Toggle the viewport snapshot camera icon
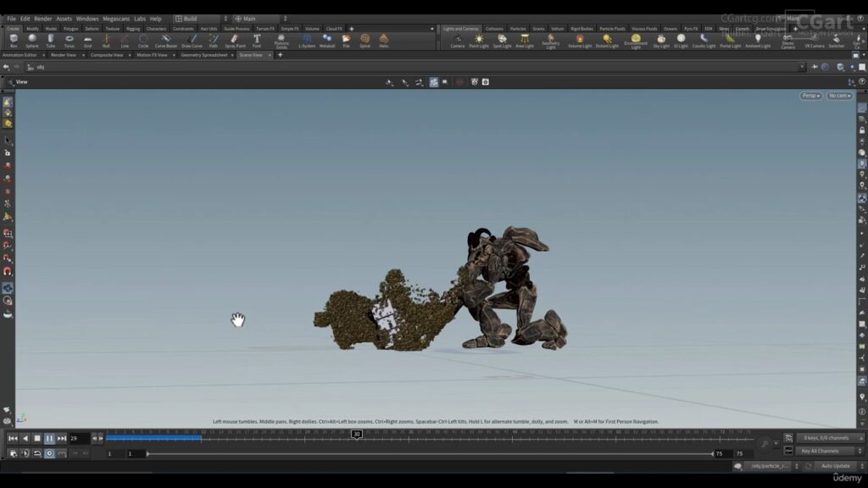The image size is (868, 488). coord(486,82)
